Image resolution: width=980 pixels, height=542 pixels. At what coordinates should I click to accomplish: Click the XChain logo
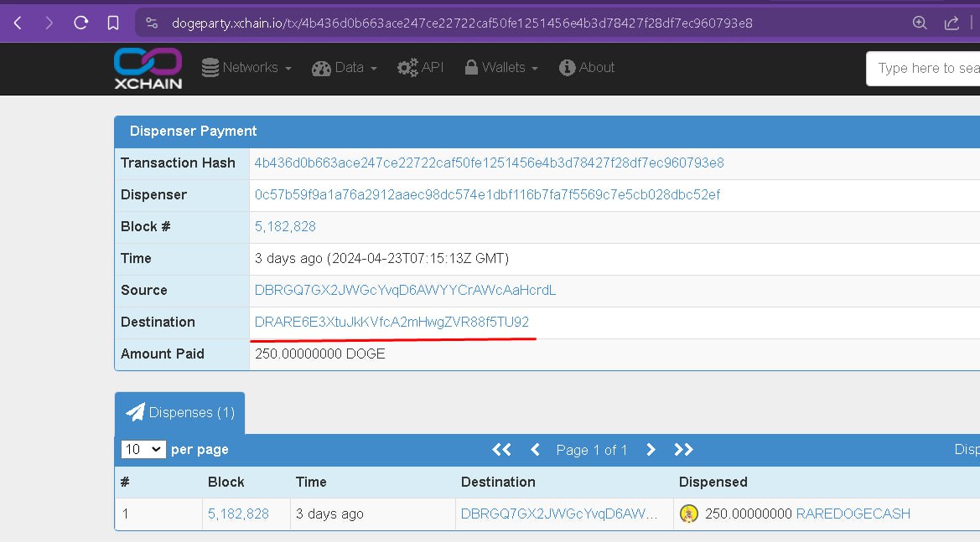[x=148, y=68]
